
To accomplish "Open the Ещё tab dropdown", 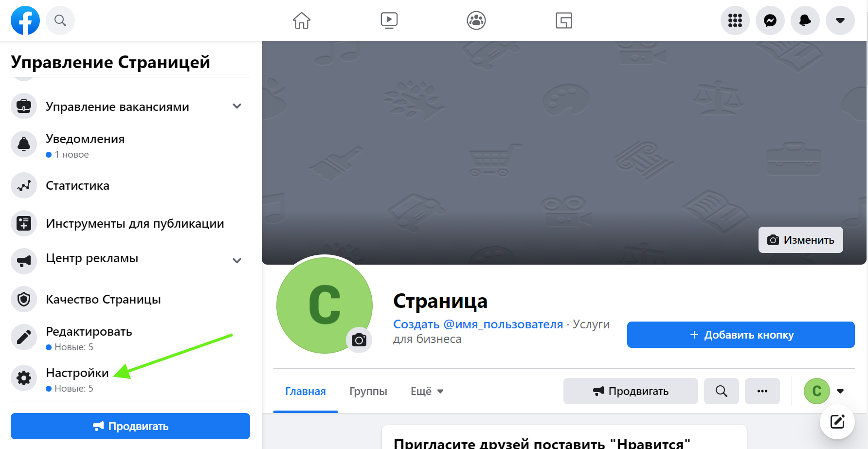I will pyautogui.click(x=427, y=391).
